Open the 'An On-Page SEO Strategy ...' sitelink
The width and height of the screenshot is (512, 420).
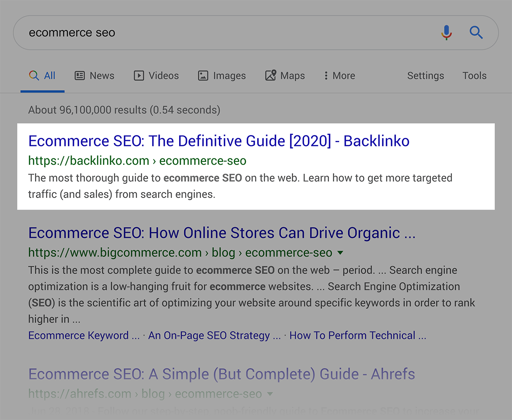[x=215, y=335]
